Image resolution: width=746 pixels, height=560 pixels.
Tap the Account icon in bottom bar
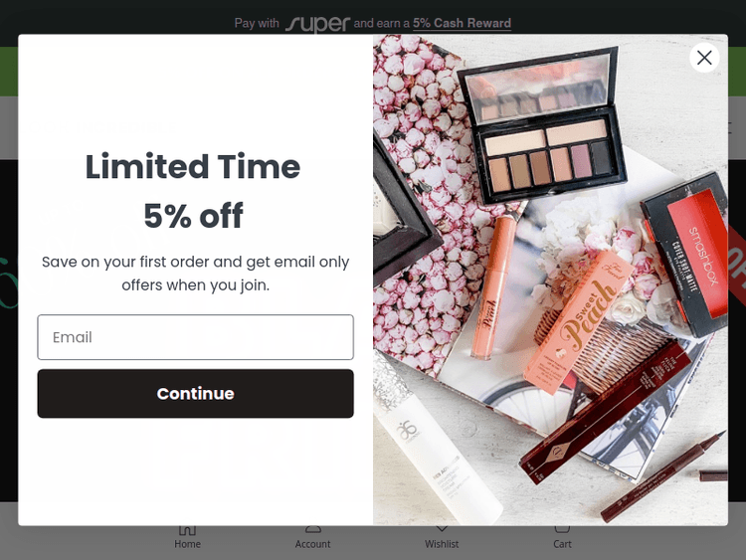click(x=312, y=528)
